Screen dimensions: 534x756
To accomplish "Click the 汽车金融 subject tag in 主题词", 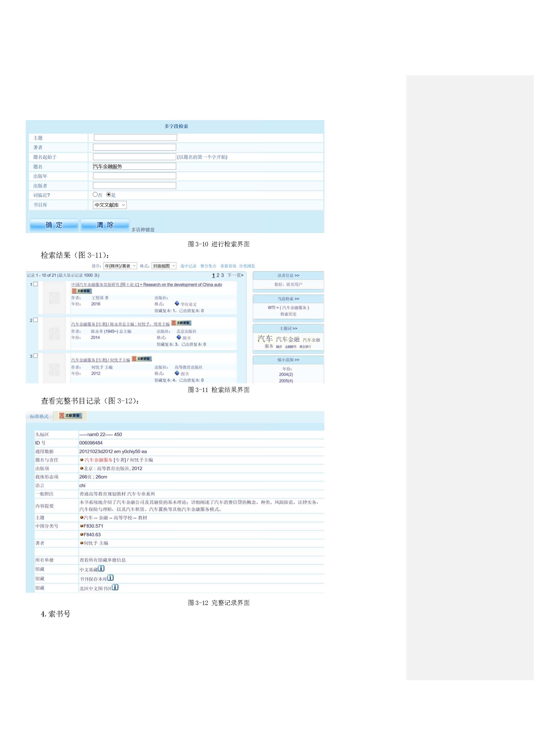I will click(287, 339).
